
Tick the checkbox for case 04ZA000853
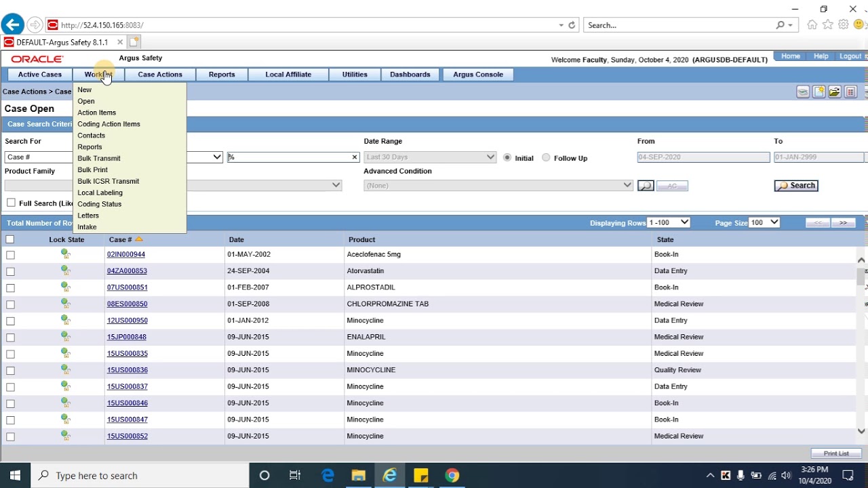pos(10,271)
